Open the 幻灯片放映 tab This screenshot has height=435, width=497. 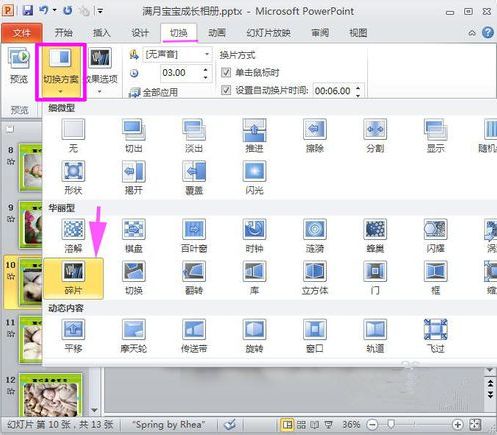[x=268, y=33]
